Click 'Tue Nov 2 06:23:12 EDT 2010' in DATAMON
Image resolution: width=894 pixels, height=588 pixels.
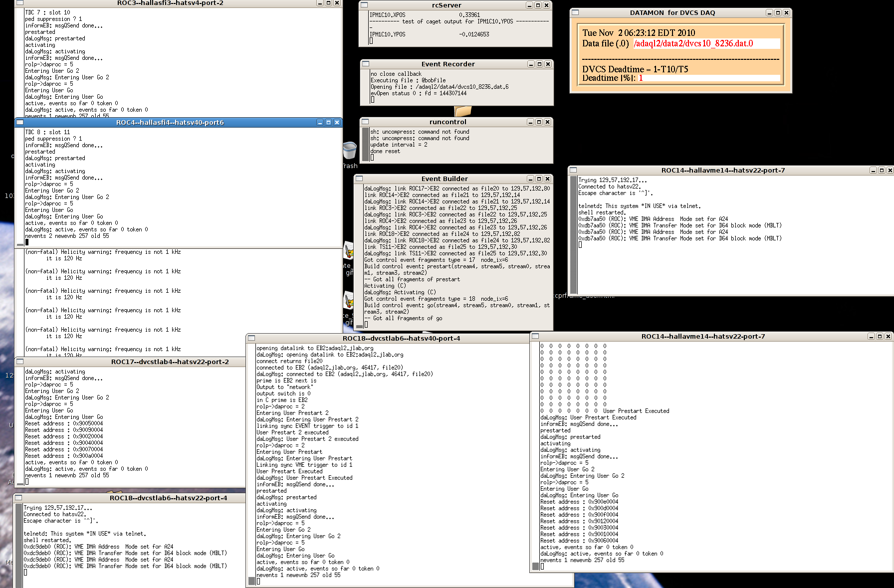(639, 33)
